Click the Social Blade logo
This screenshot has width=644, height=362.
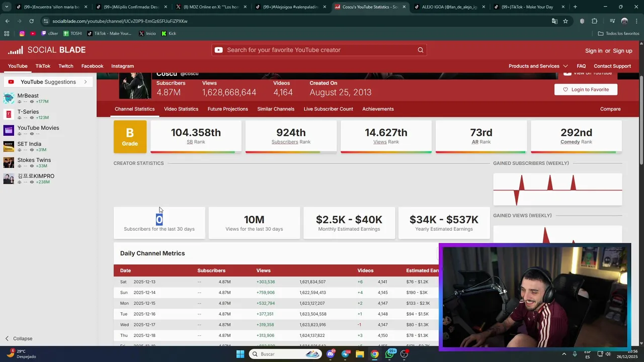pyautogui.click(x=46, y=50)
